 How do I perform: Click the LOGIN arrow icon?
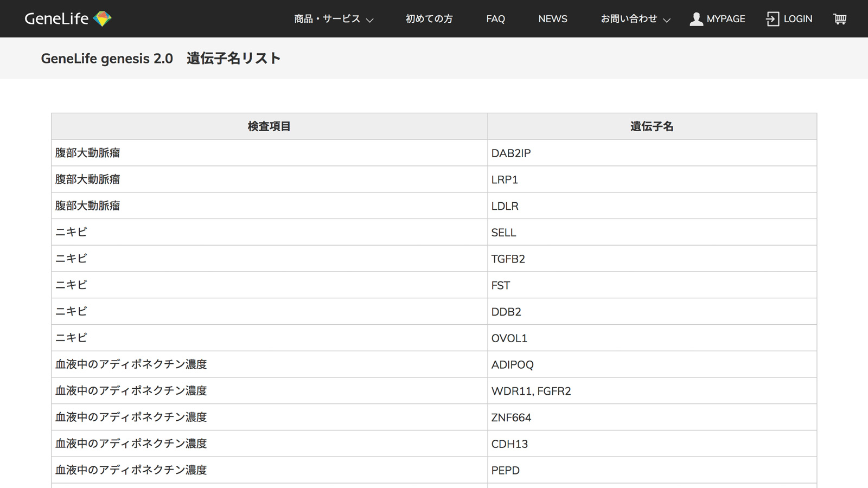(x=773, y=19)
